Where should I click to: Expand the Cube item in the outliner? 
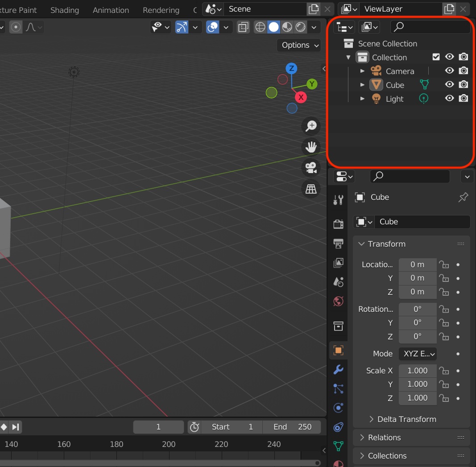[x=362, y=85]
